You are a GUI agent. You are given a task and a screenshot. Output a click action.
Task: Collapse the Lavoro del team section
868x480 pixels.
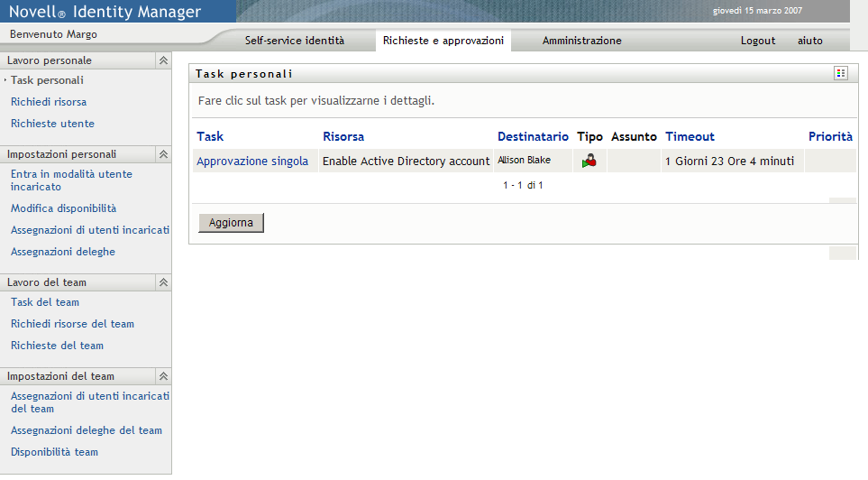163,282
